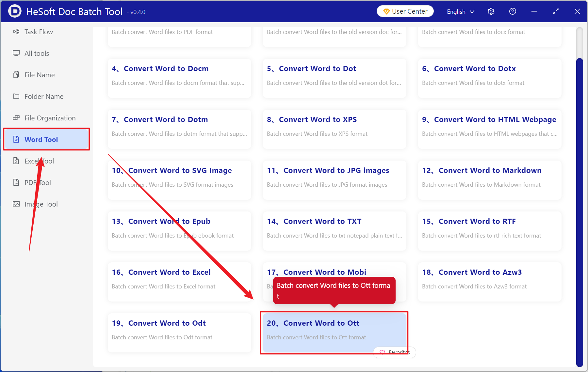This screenshot has width=588, height=372.
Task: Open Convert Word to SVG Image tool
Action: 179,180
